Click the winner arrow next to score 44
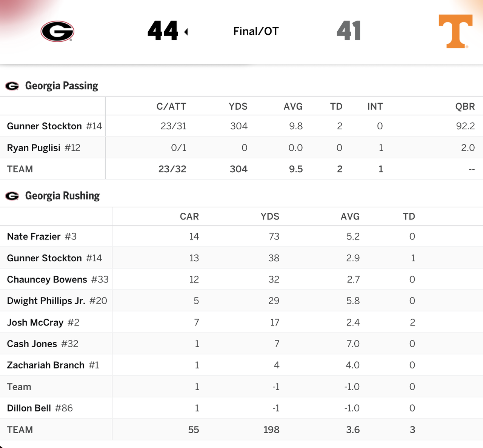Image resolution: width=483 pixels, height=448 pixels. 186,32
